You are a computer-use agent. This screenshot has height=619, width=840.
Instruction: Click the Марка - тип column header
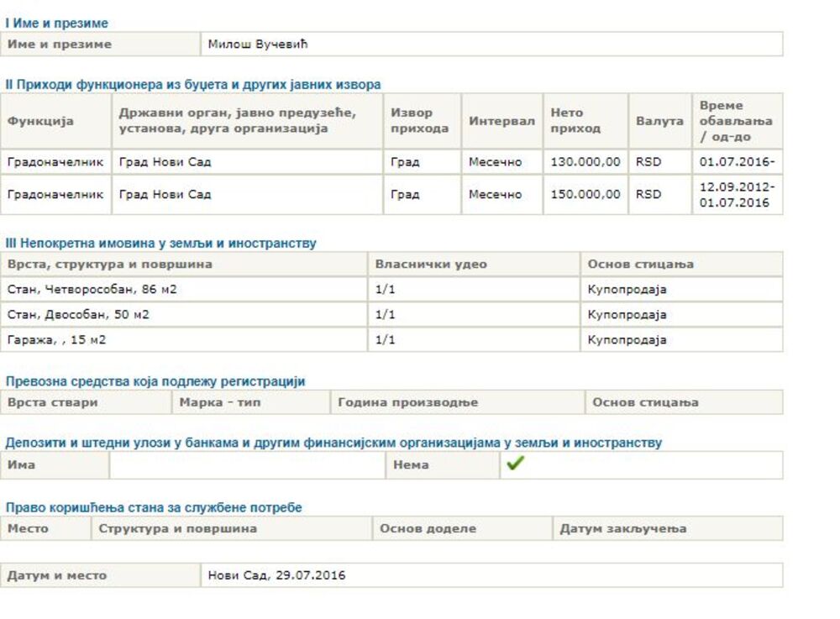click(x=220, y=402)
